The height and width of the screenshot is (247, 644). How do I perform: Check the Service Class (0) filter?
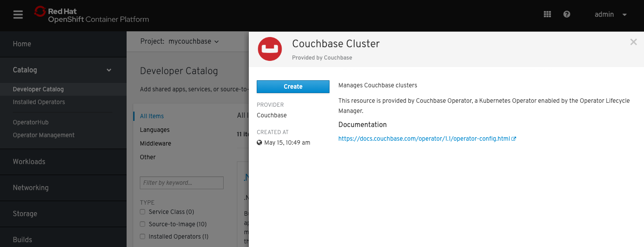pos(142,212)
